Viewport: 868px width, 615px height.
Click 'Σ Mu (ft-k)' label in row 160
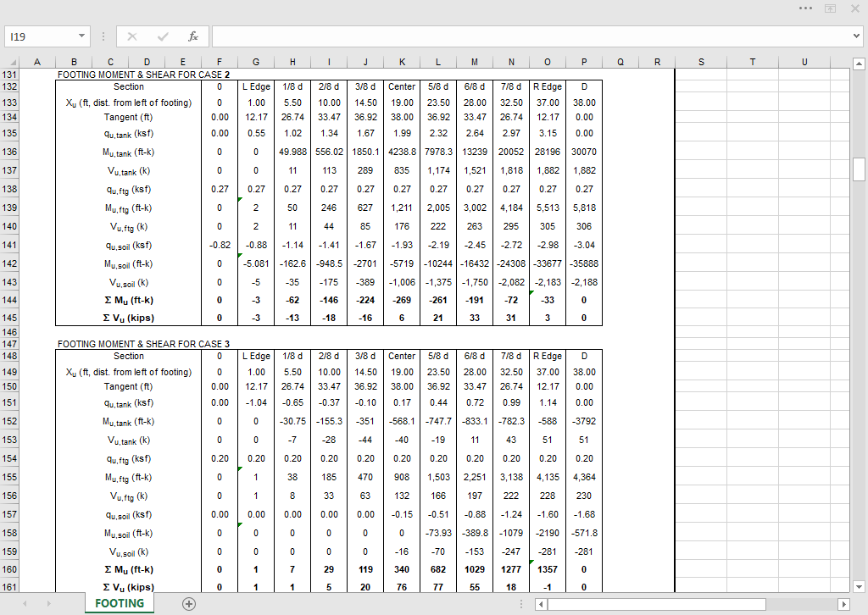(x=129, y=570)
